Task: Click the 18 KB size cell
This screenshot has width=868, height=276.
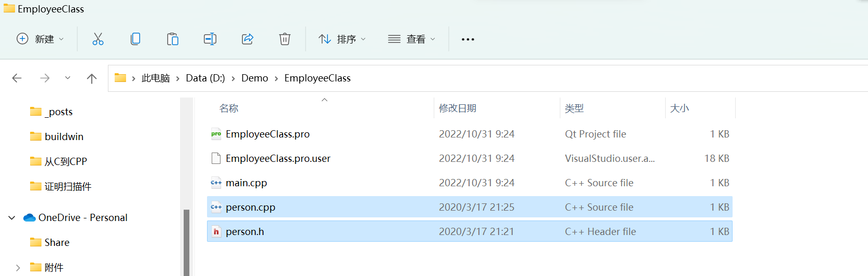Action: tap(717, 158)
